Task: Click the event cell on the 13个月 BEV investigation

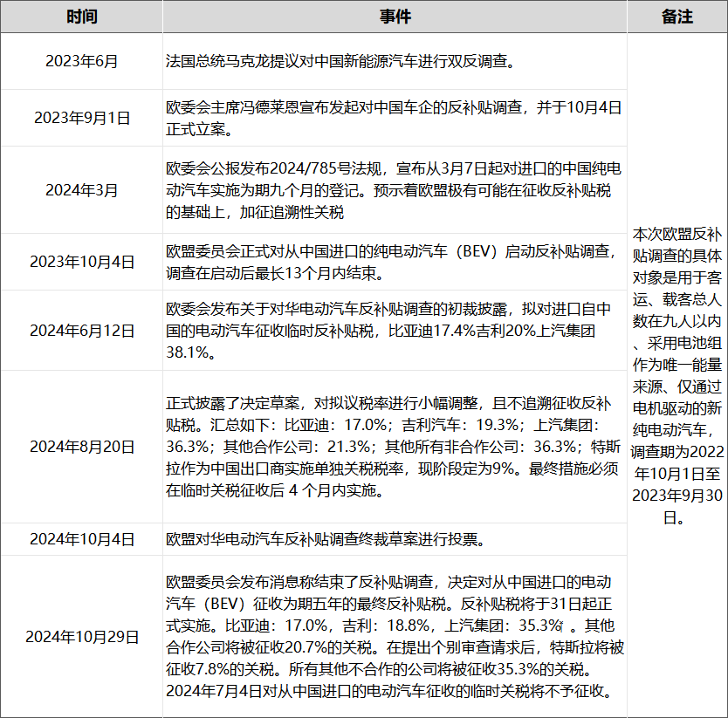Action: pos(395,262)
